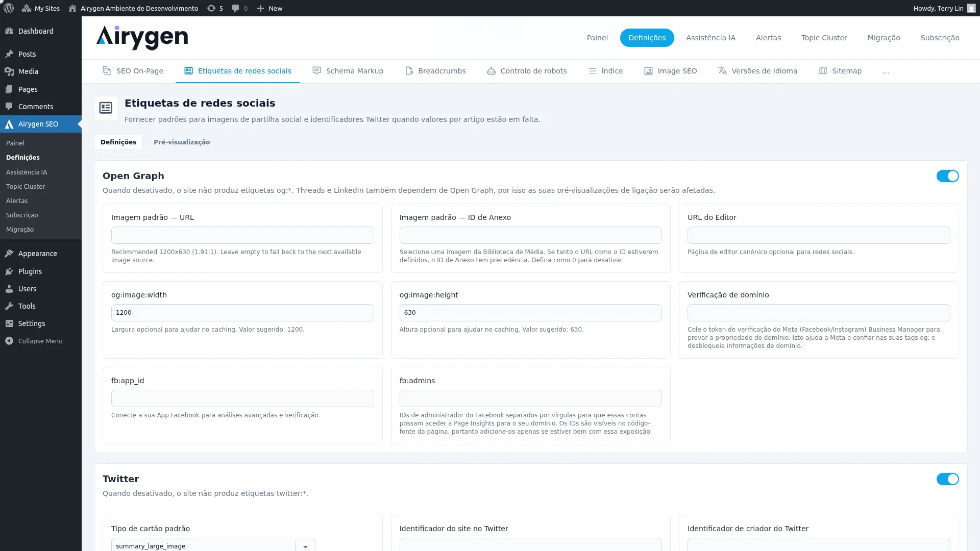This screenshot has height=551, width=980.
Task: Open the Alertas top tab
Action: coord(768,38)
